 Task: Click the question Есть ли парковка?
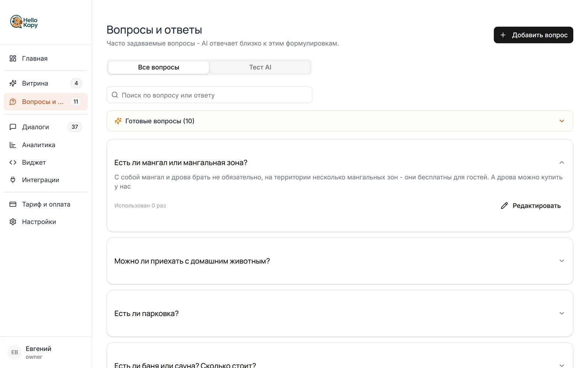click(146, 314)
